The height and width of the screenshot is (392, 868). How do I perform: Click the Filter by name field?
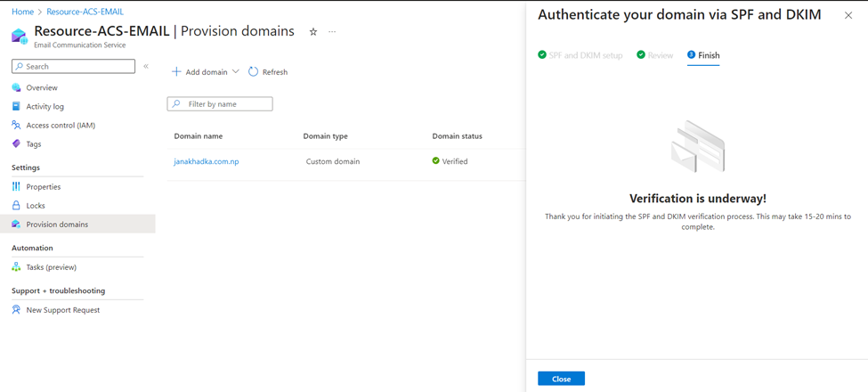tap(220, 103)
